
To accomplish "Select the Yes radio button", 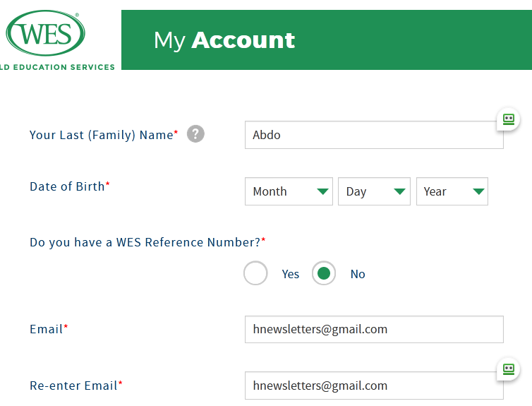I will click(255, 273).
